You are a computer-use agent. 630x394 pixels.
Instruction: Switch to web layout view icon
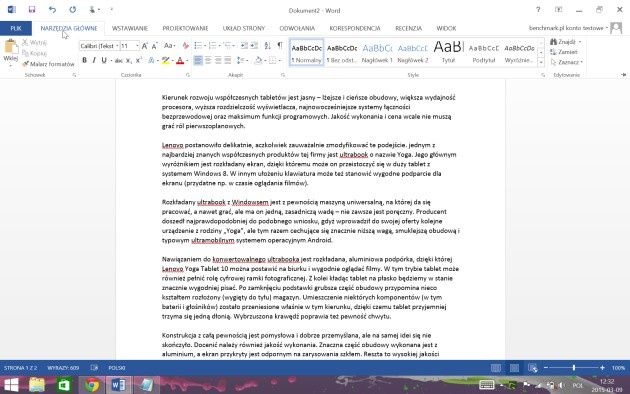point(533,368)
